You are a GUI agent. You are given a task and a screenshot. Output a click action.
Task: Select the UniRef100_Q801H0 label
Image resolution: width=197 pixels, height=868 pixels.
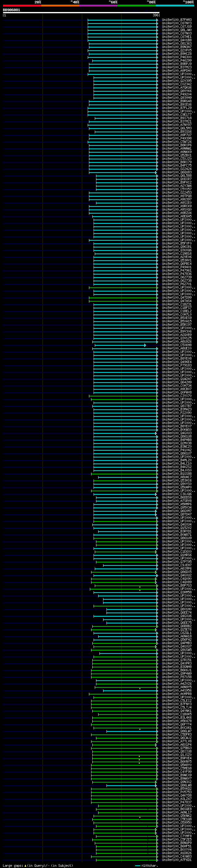[177, 609]
